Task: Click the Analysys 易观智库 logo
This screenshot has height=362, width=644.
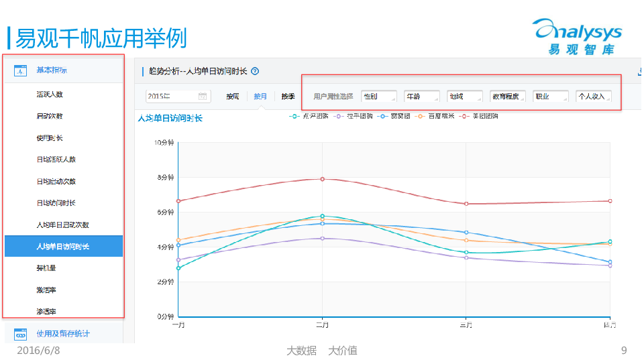Action: (577, 37)
